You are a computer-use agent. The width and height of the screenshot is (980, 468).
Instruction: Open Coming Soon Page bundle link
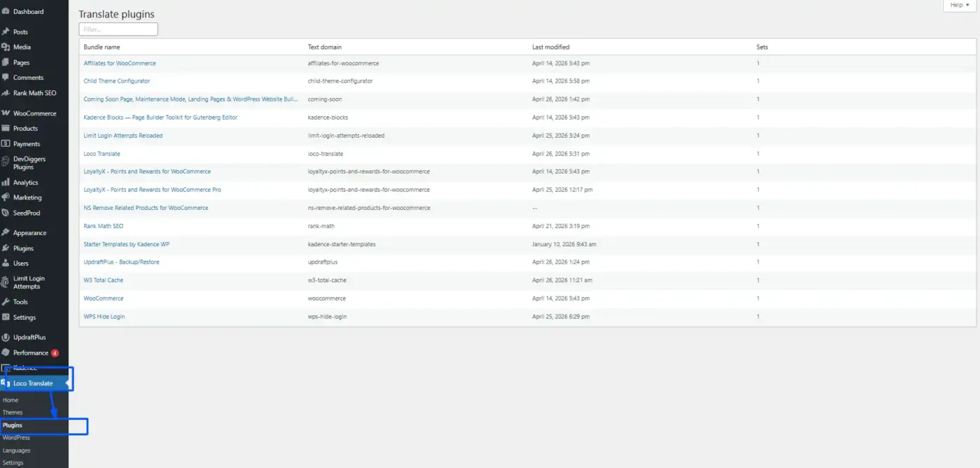(191, 99)
